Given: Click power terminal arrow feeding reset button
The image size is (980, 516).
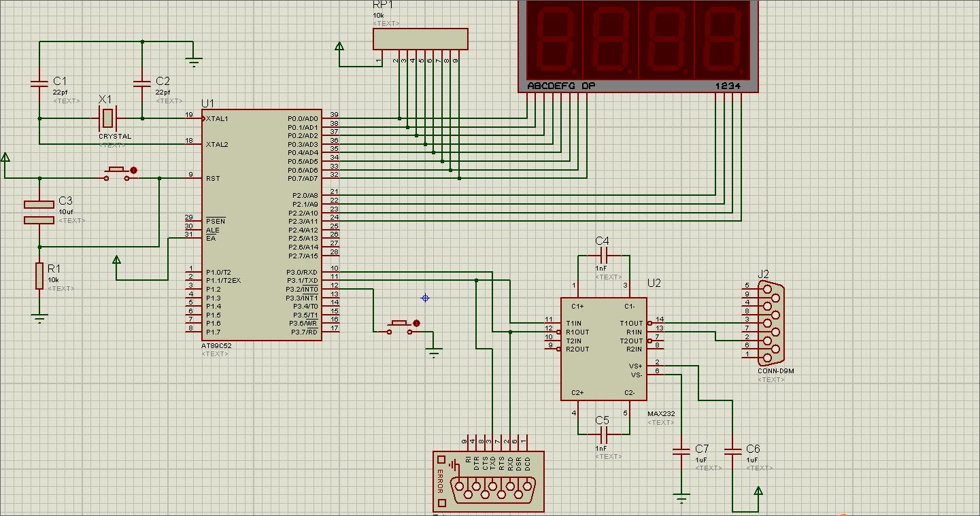Looking at the screenshot, I should [5, 158].
